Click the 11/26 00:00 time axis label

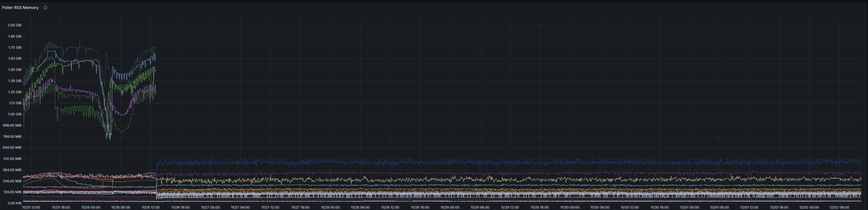pyautogui.click(x=91, y=207)
